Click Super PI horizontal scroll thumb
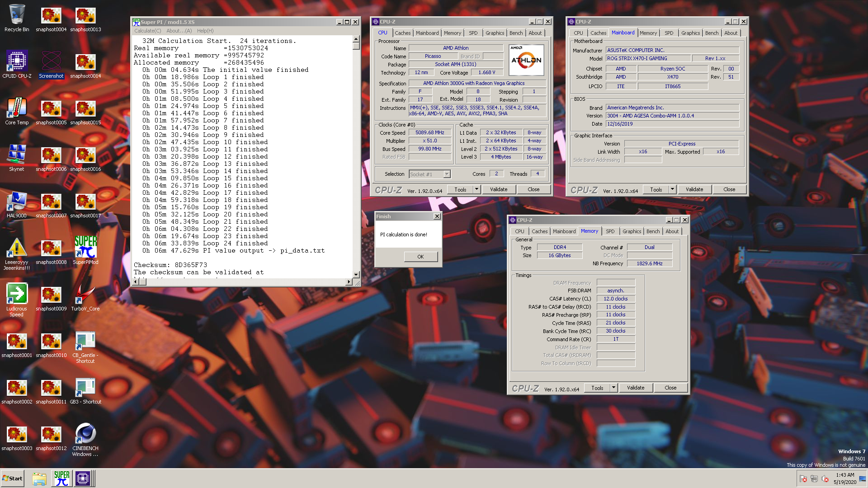The width and height of the screenshot is (868, 488). click(x=142, y=282)
